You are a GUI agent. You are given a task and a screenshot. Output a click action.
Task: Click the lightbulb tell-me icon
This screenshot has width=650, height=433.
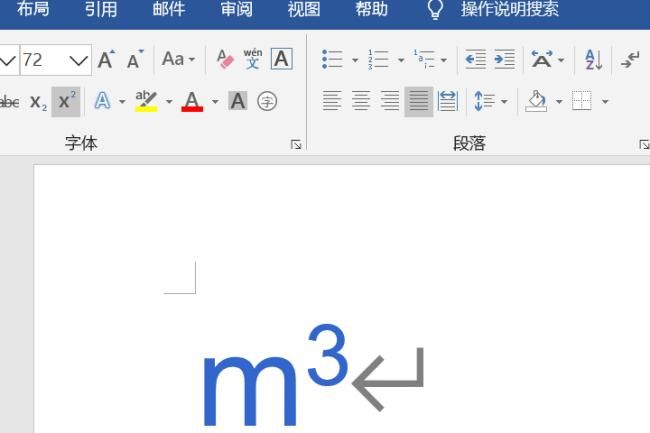click(435, 9)
